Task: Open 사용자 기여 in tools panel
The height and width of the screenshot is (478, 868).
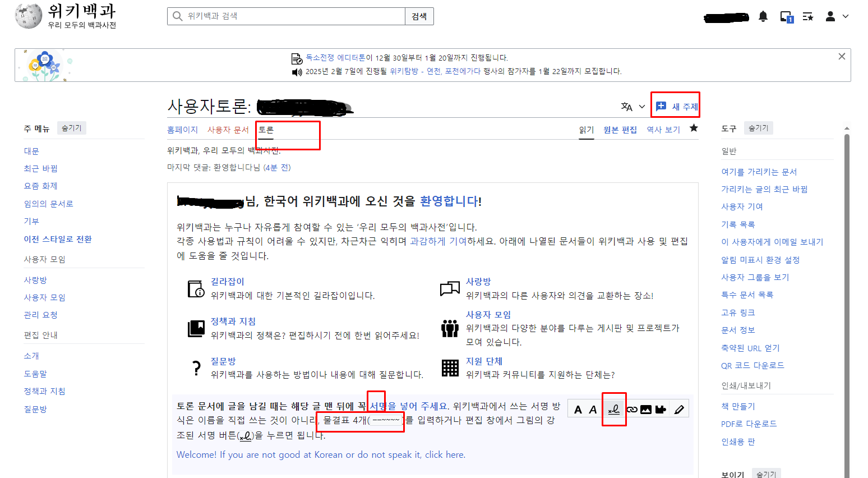Action: [x=742, y=206]
